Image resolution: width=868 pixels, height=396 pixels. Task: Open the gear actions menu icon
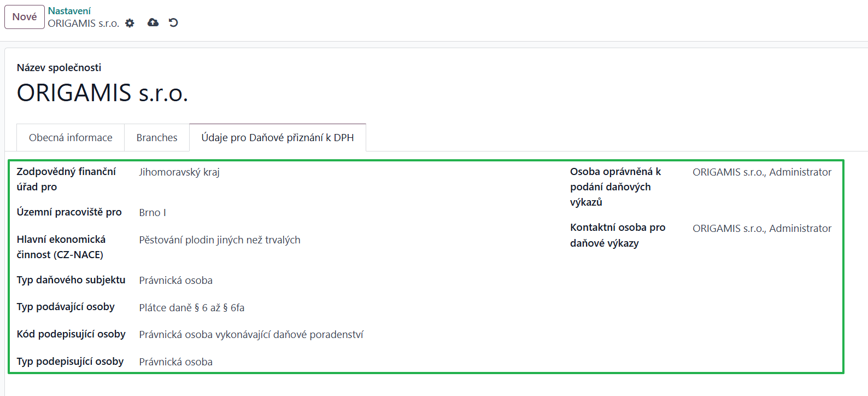coord(130,23)
